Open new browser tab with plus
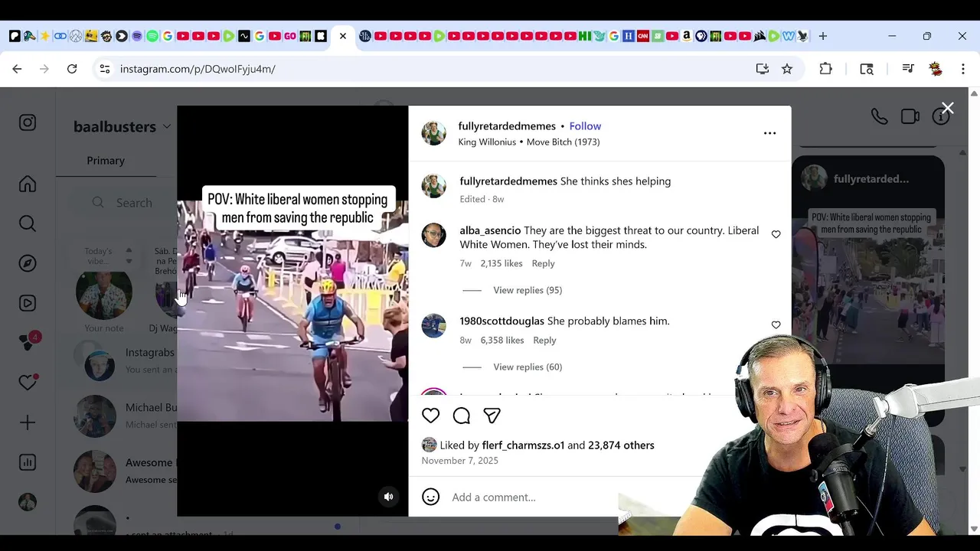The height and width of the screenshot is (551, 980). [x=823, y=36]
